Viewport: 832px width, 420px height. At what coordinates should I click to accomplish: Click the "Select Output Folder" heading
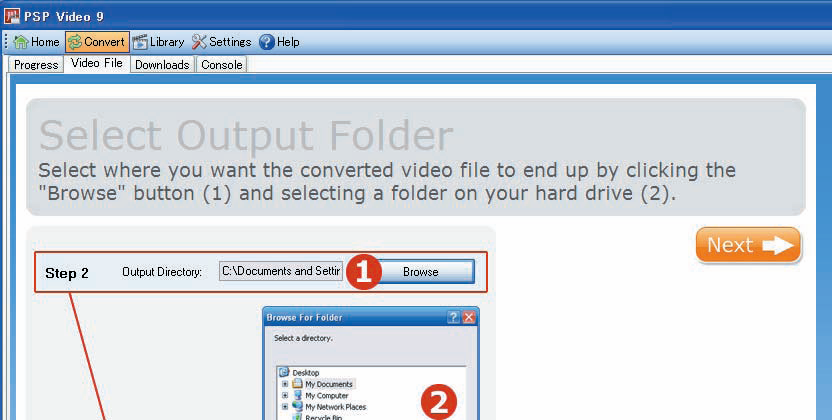pyautogui.click(x=246, y=136)
